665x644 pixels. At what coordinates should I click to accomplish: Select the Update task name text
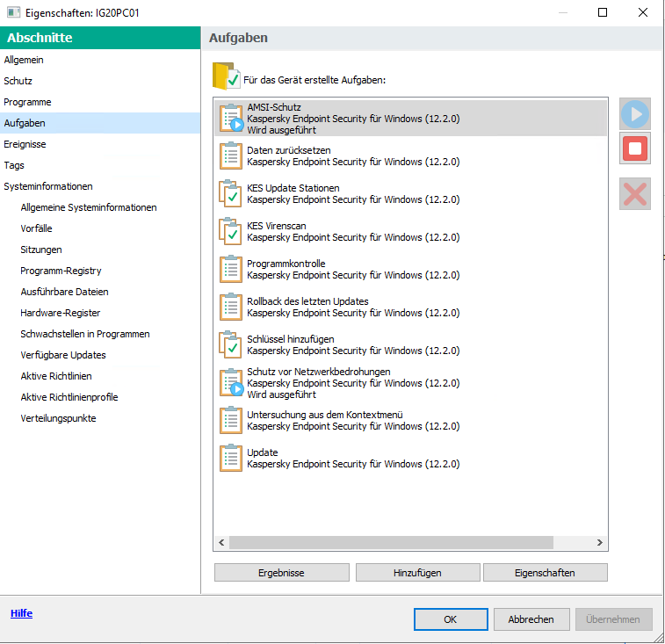coord(263,452)
